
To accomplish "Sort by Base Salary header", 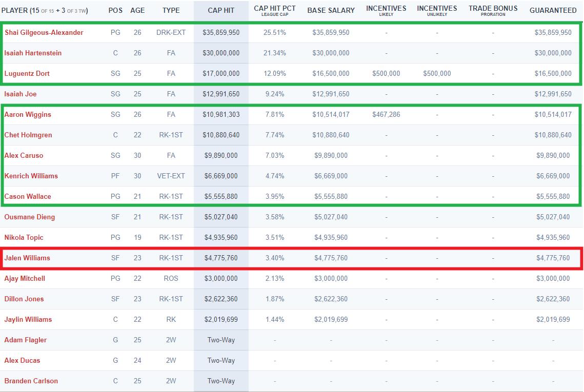I will 331,10.
